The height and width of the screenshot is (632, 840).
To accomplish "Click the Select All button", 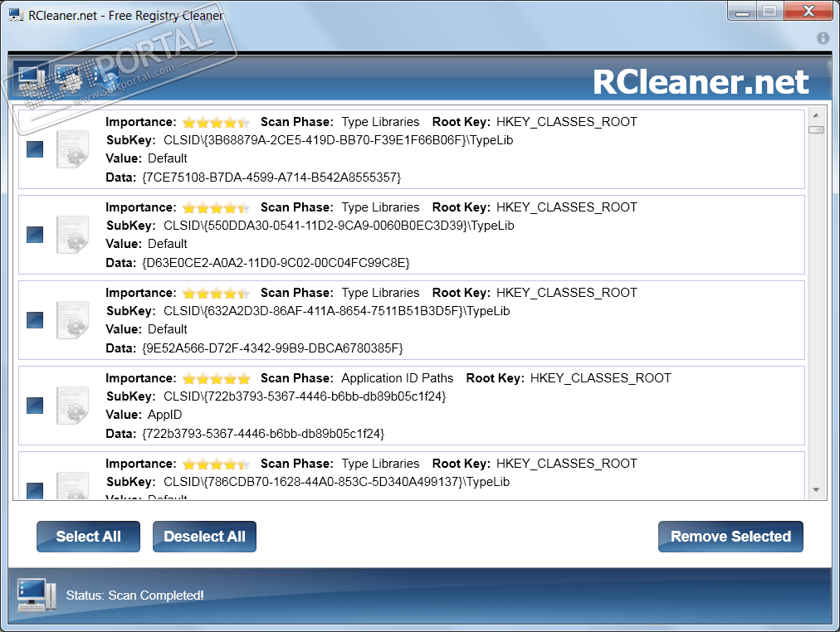I will pyautogui.click(x=88, y=537).
